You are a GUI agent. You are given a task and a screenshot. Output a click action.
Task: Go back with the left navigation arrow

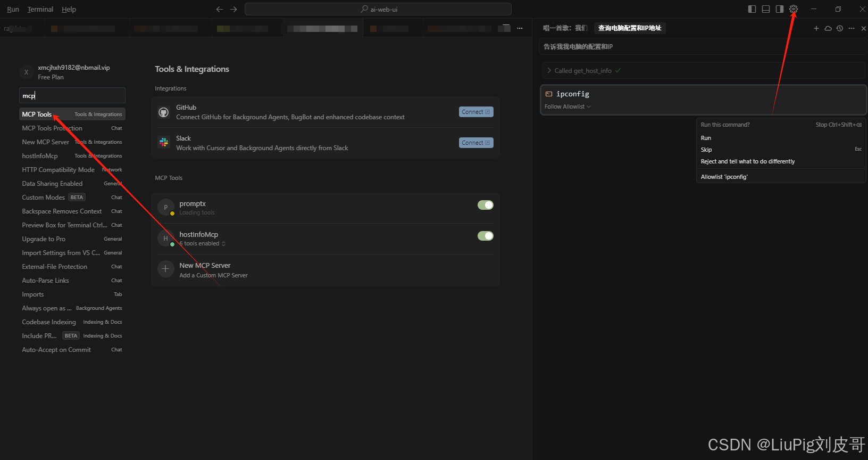pos(220,9)
